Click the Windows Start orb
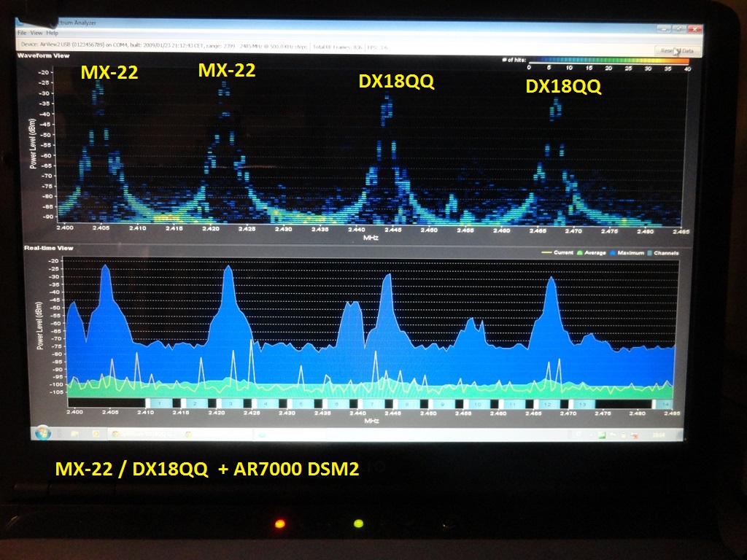Viewport: 747px width, 560px height. (41, 432)
